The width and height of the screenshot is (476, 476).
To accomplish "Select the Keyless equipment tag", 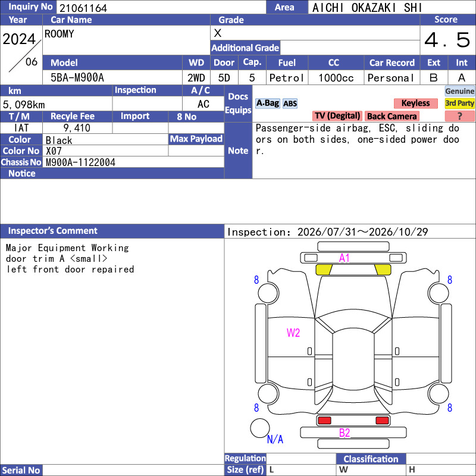I will click(415, 103).
